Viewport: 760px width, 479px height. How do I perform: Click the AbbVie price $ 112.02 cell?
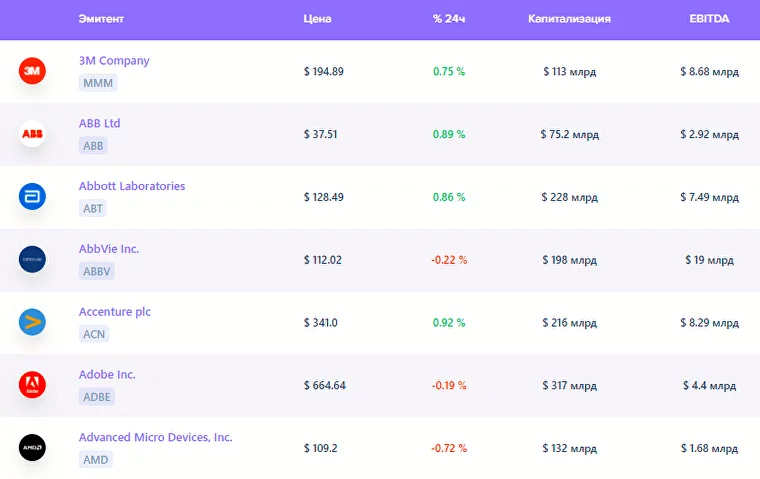323,260
